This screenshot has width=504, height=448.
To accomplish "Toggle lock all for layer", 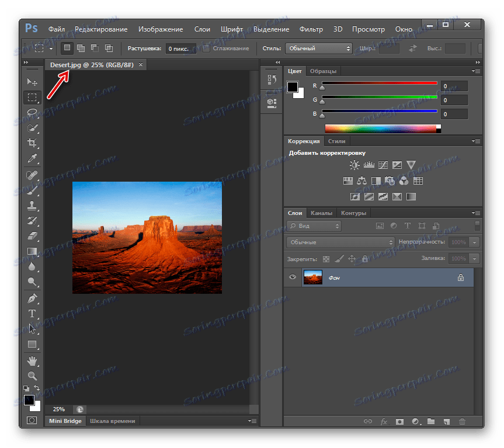I will [x=365, y=259].
